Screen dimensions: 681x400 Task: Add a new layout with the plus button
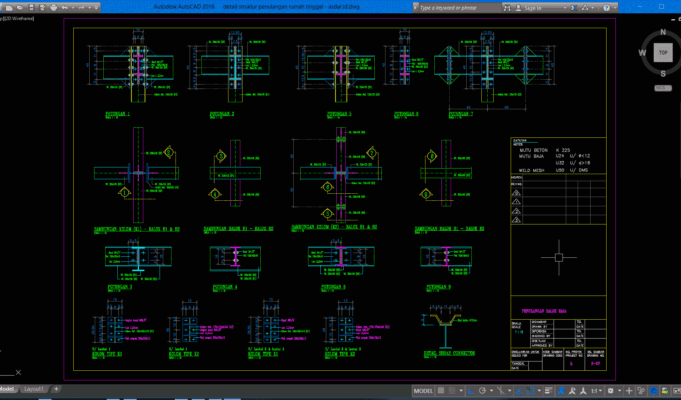pos(56,389)
